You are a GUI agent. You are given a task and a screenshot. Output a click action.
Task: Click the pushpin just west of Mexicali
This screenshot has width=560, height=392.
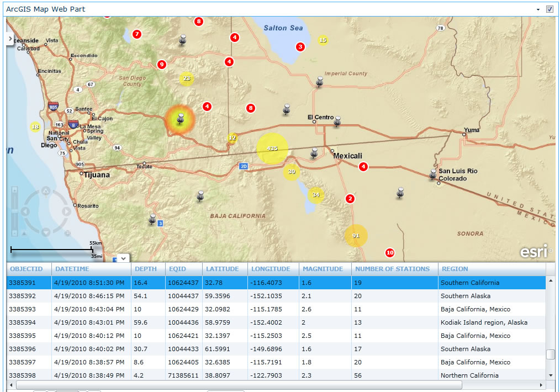(x=314, y=153)
